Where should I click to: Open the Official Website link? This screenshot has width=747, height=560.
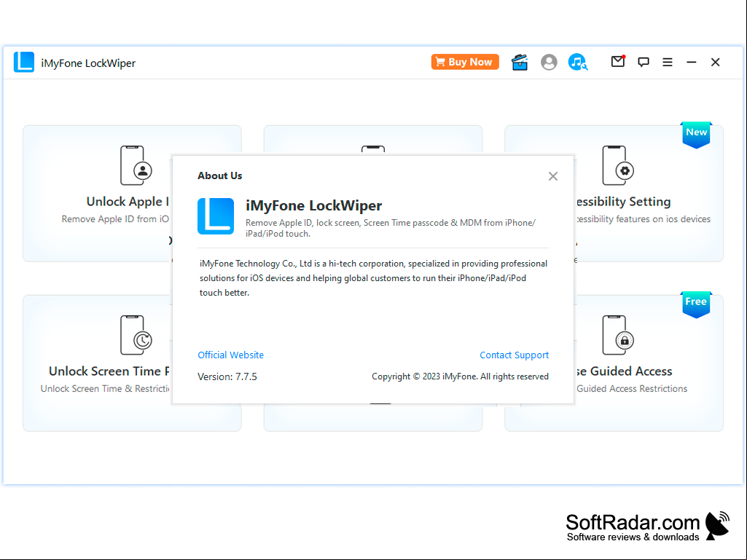(x=230, y=355)
